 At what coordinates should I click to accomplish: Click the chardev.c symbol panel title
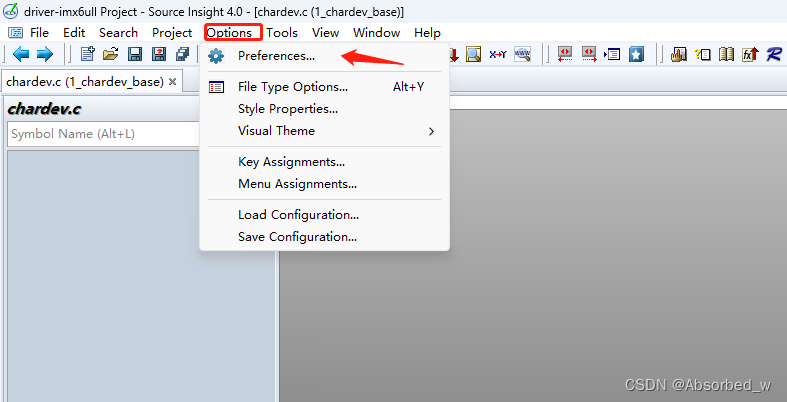coord(44,109)
